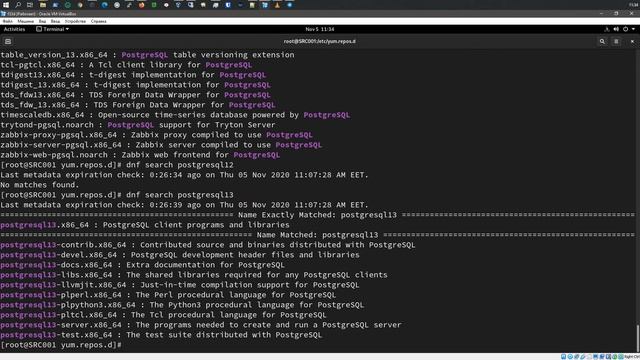Click tdigest13.x86_64 line
The width and height of the screenshot is (640, 360).
tap(133, 75)
